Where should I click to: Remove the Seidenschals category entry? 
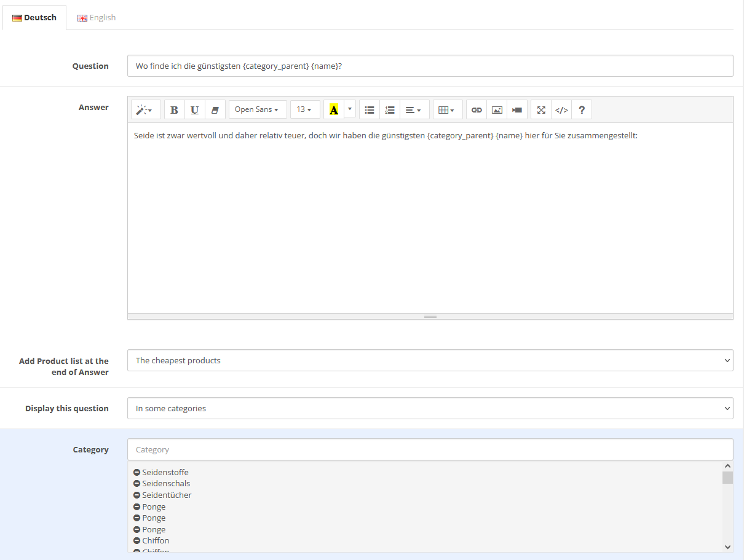[137, 484]
